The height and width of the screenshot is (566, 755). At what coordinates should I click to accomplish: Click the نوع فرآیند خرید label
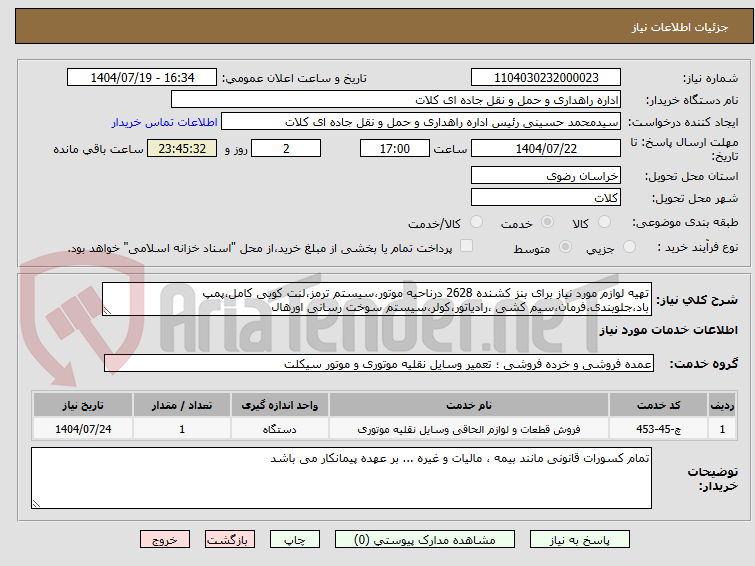(697, 248)
